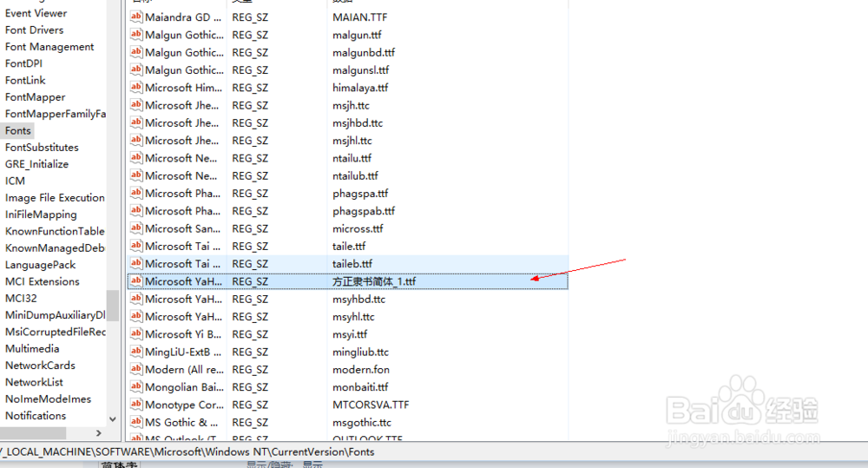Open the FontDPI key
The height and width of the screenshot is (468, 868).
[x=23, y=63]
